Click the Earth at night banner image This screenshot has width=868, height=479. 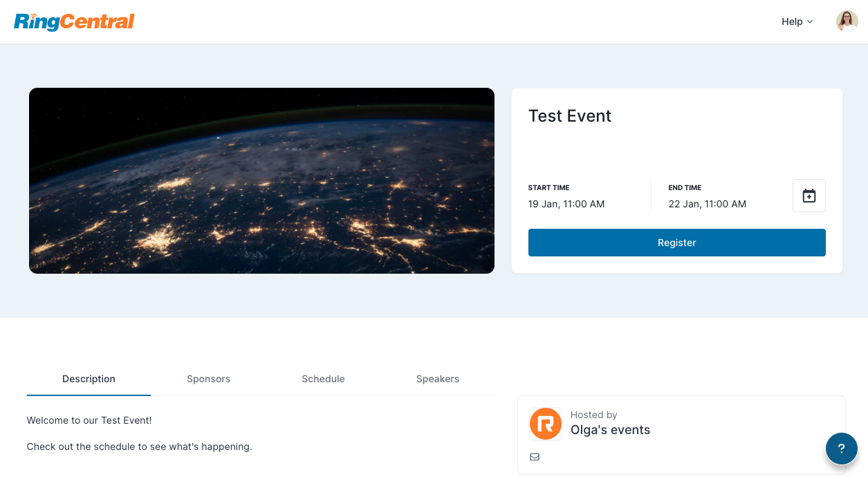click(x=261, y=180)
